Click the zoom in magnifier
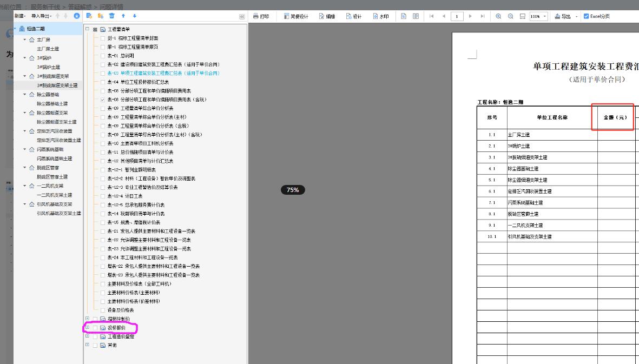 [498, 16]
